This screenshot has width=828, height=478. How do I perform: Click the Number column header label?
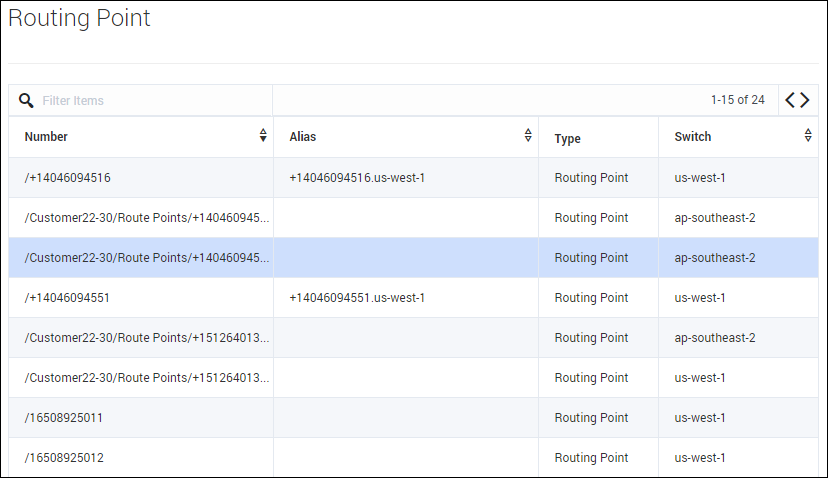coord(46,137)
